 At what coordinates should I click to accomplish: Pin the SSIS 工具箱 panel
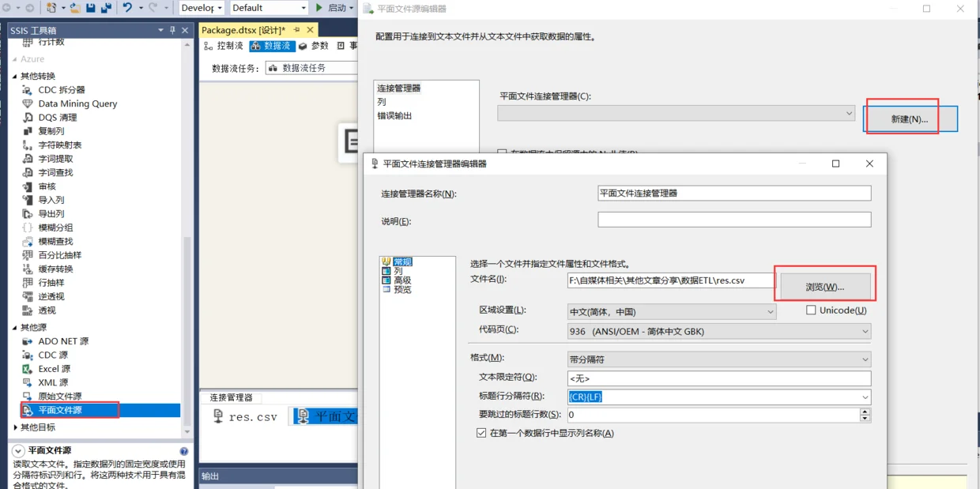point(172,30)
